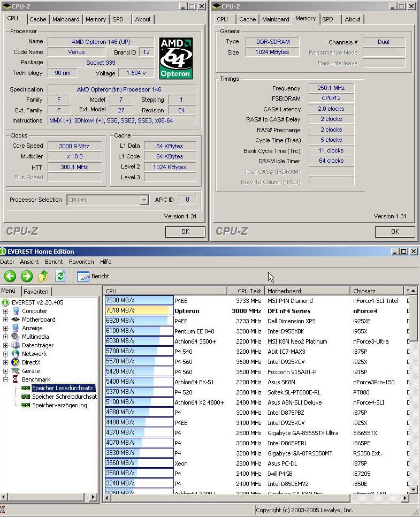420x517 pixels.
Task: Click right arrow of tree pane horizontal scrollbar
Action: pos(93,497)
